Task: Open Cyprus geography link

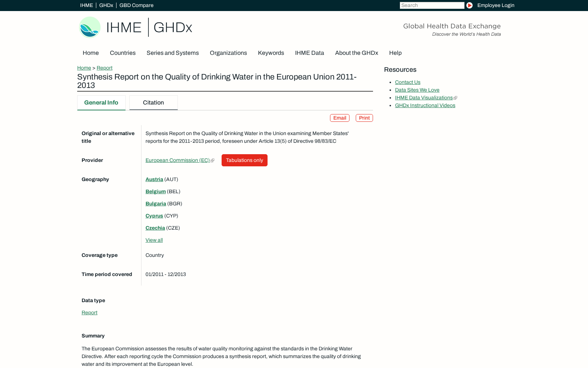Action: 154,216
